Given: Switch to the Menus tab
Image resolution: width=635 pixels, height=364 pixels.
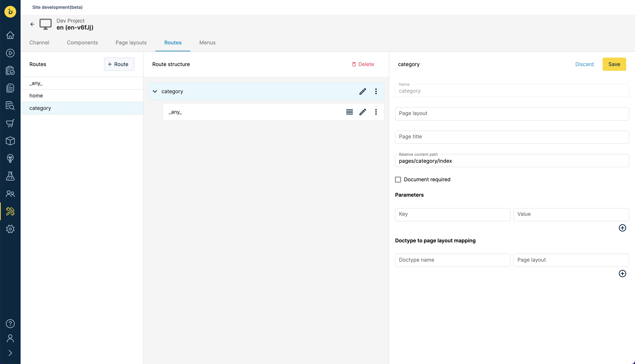Looking at the screenshot, I should pyautogui.click(x=207, y=43).
